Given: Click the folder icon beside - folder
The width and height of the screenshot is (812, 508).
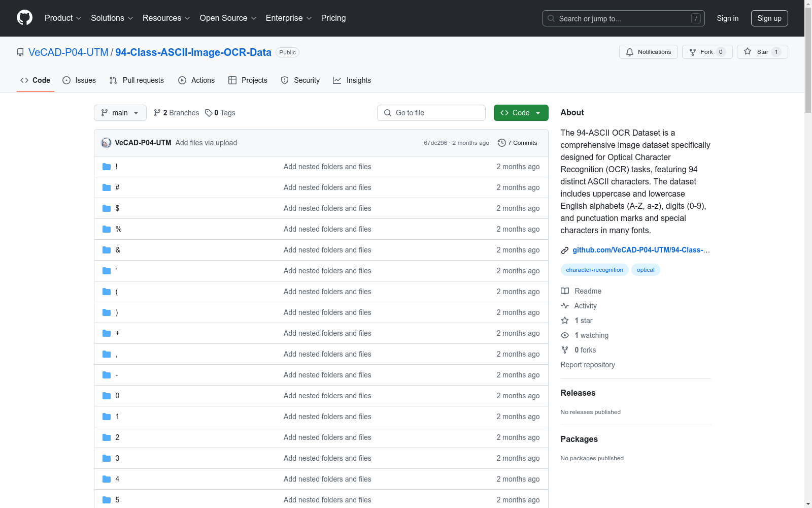Looking at the screenshot, I should (107, 375).
